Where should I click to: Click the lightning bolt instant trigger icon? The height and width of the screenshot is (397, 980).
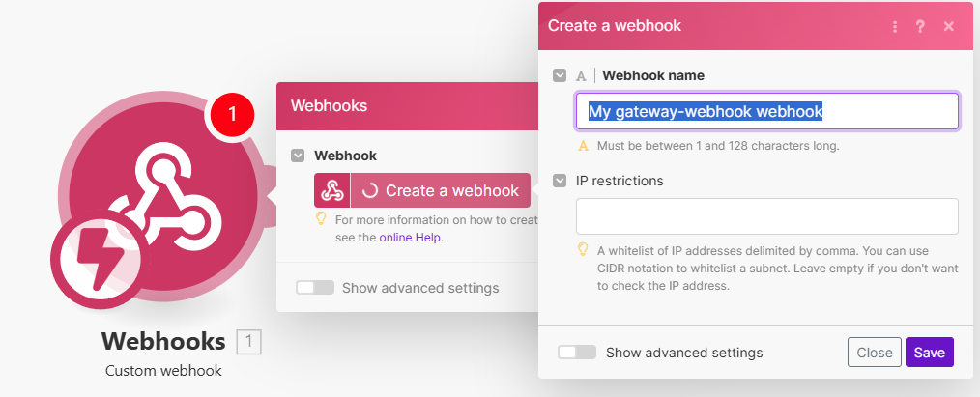point(101,258)
